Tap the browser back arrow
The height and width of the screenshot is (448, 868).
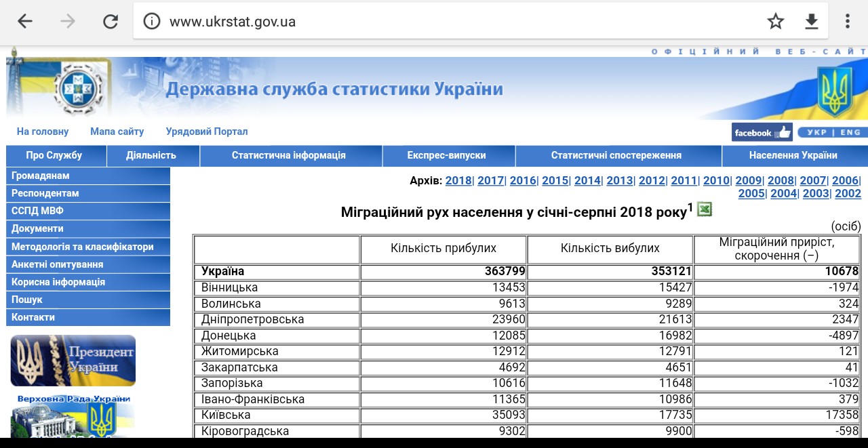[x=25, y=22]
